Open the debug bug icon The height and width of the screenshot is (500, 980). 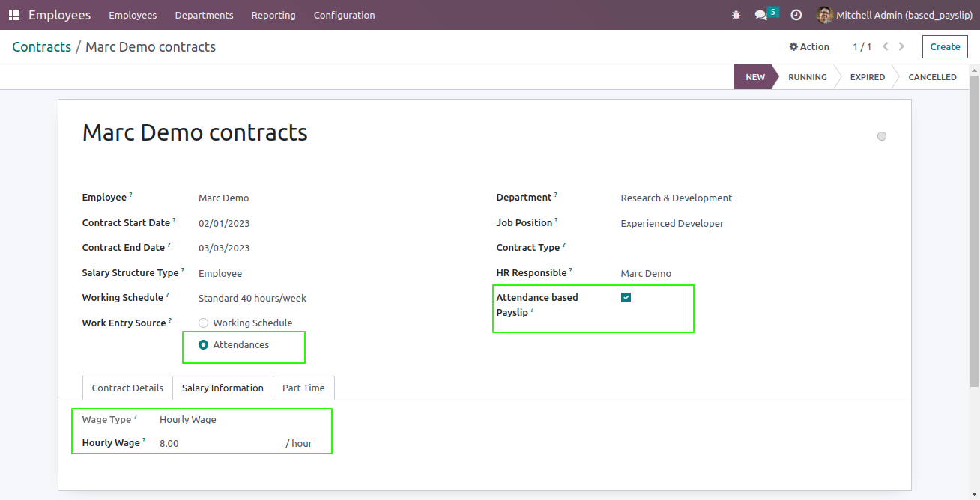pos(736,15)
